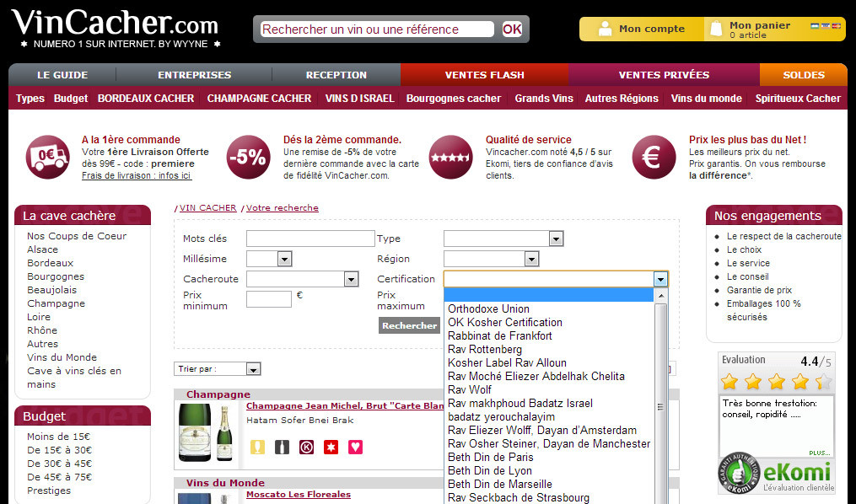Viewport: 856px width, 504px height.
Task: Click the VIN CACHER breadcrumb link
Action: point(208,208)
